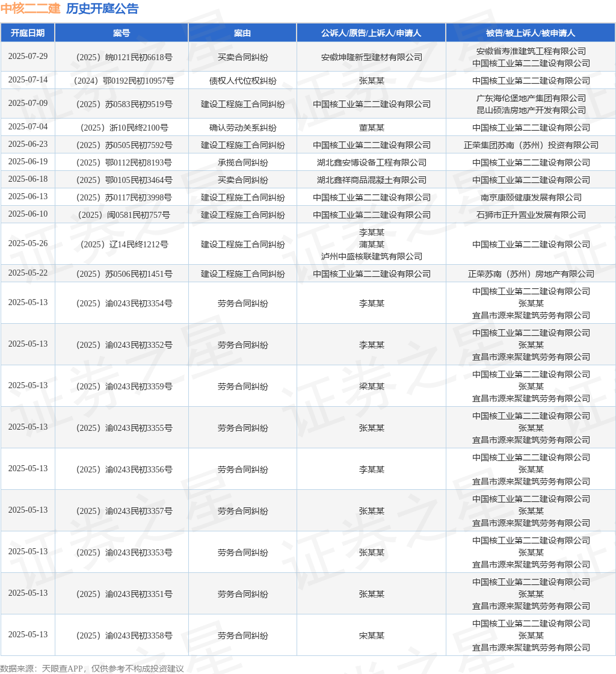The image size is (616, 674).
Task: Click plaintiff 宋某某
Action: [x=372, y=635]
